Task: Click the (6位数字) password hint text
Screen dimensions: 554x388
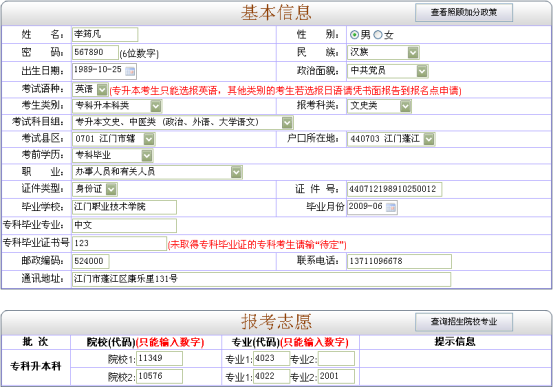Action: (x=139, y=54)
